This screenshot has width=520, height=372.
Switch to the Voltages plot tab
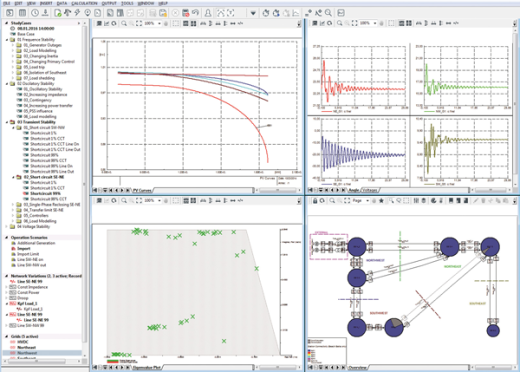pyautogui.click(x=370, y=190)
